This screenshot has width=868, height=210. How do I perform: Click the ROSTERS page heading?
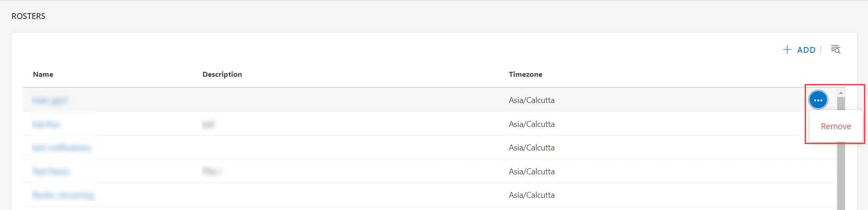tap(28, 16)
